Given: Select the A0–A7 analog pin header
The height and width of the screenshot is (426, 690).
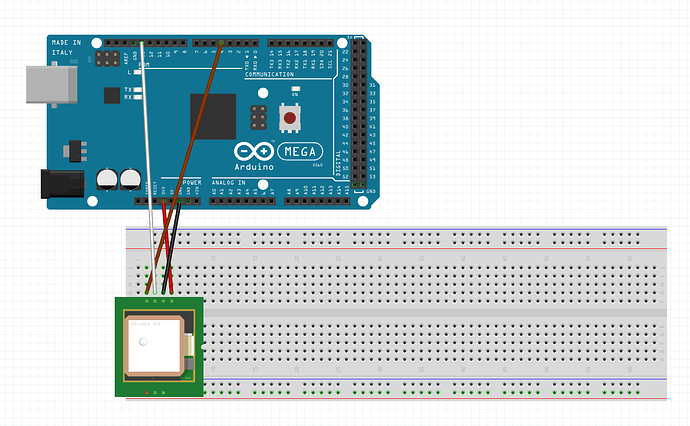Looking at the screenshot, I should pyautogui.click(x=242, y=201).
